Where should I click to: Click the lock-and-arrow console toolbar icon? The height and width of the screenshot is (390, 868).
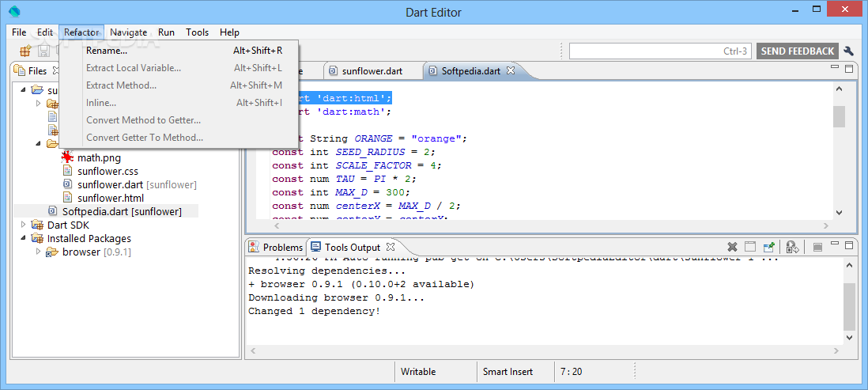(x=792, y=247)
